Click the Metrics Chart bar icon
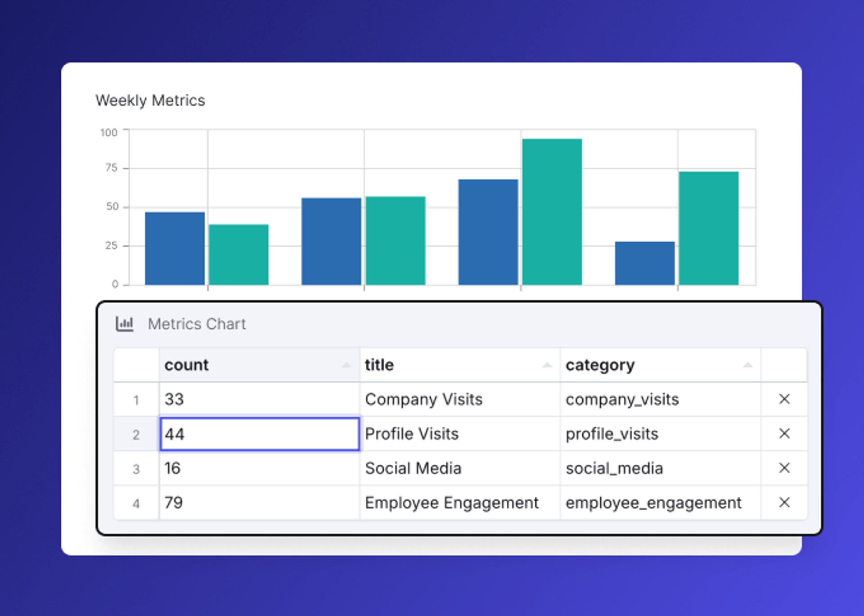Screen dimensions: 864x616 click(x=125, y=324)
